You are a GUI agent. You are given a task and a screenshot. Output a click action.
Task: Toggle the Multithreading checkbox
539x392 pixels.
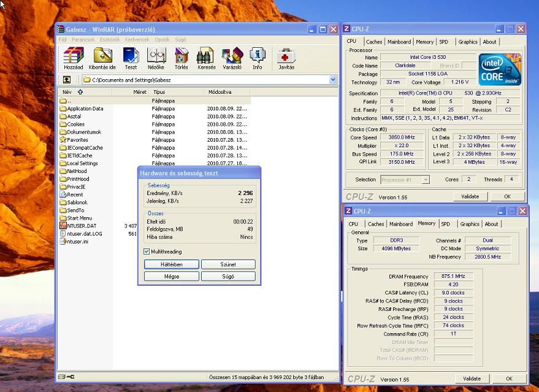147,252
